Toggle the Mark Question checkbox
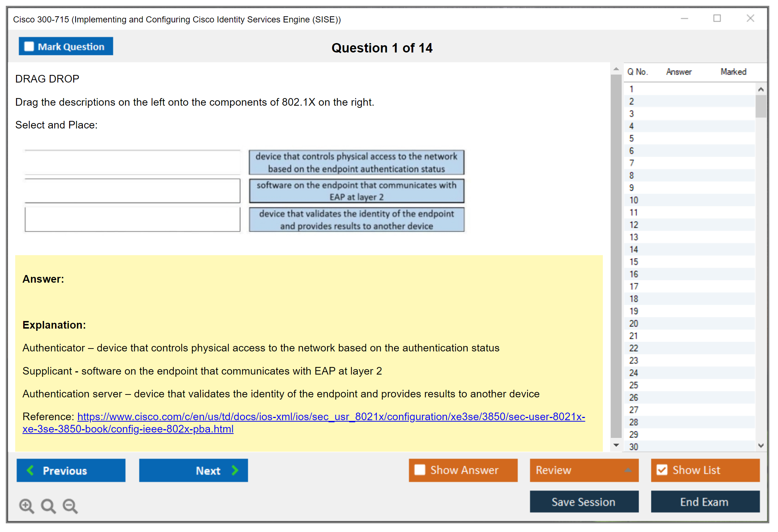Viewport: 778px width, 532px height. pyautogui.click(x=29, y=46)
